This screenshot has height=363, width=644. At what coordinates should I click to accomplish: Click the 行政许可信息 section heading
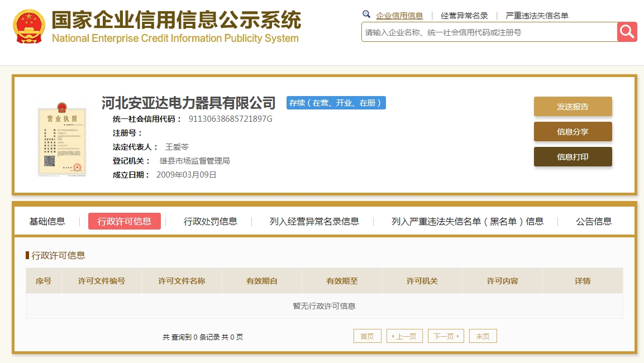coord(58,255)
